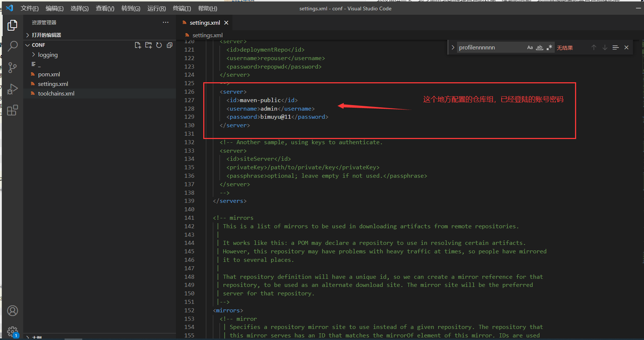The height and width of the screenshot is (340, 644).
Task: Close the settings.xml editor tab
Action: (x=226, y=23)
